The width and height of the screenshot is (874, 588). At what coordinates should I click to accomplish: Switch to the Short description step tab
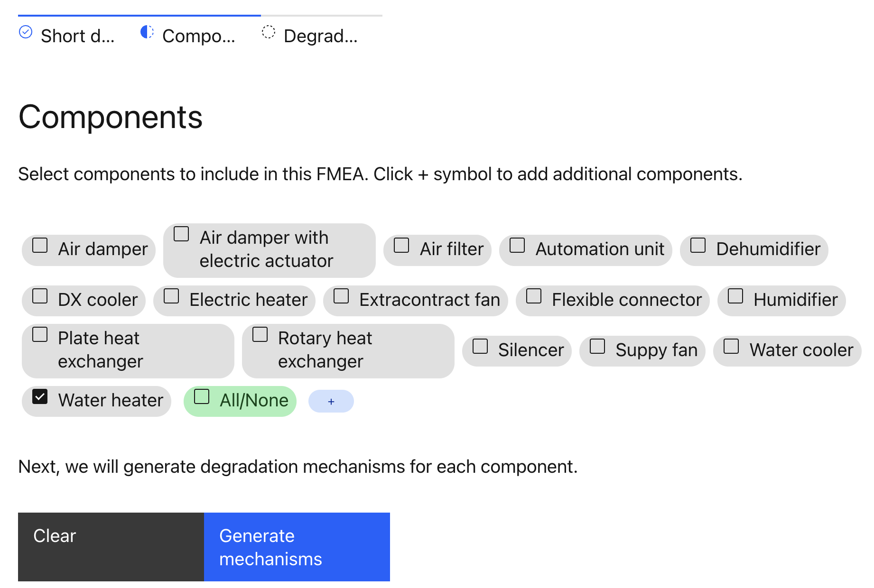coord(77,36)
